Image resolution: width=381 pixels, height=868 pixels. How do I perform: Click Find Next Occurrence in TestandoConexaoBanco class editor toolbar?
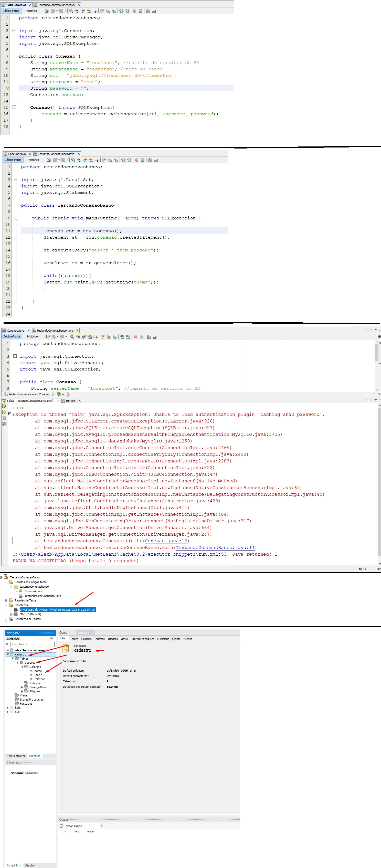[85, 160]
